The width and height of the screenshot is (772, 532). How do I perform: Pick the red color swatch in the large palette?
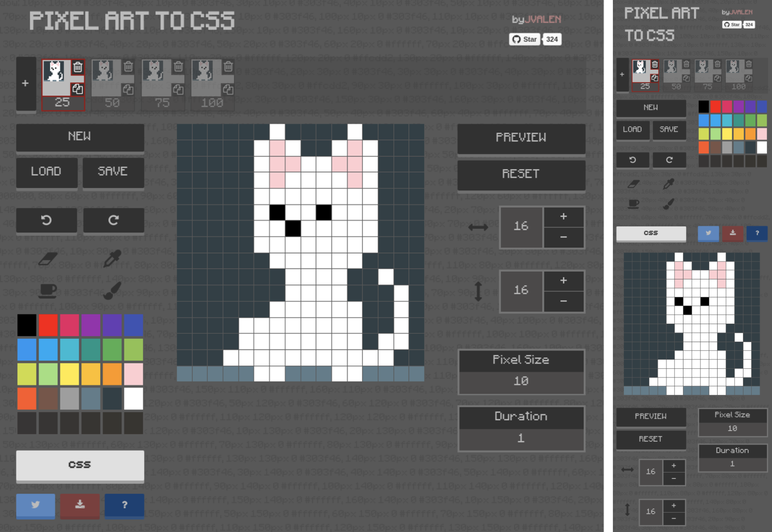pos(48,325)
